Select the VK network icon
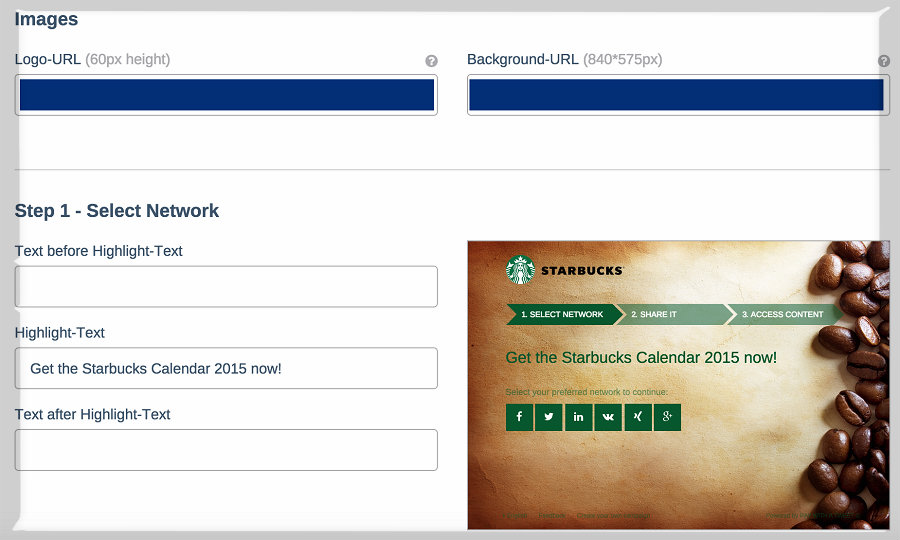 [x=608, y=417]
